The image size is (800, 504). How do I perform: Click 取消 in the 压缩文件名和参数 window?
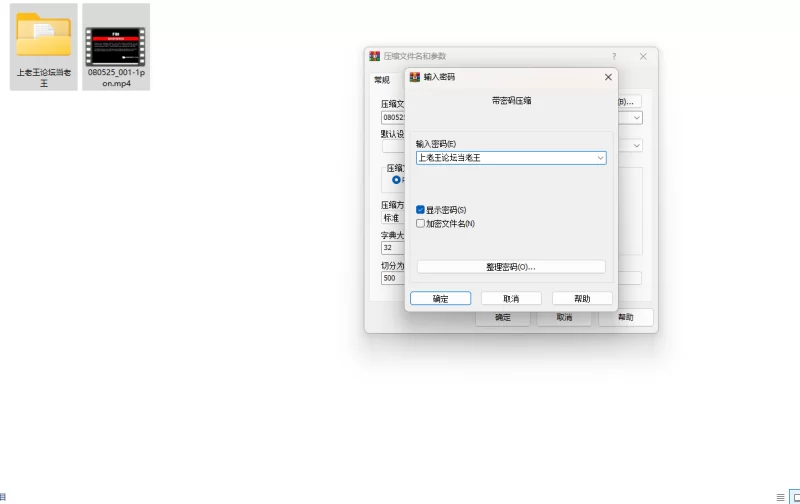pos(564,317)
